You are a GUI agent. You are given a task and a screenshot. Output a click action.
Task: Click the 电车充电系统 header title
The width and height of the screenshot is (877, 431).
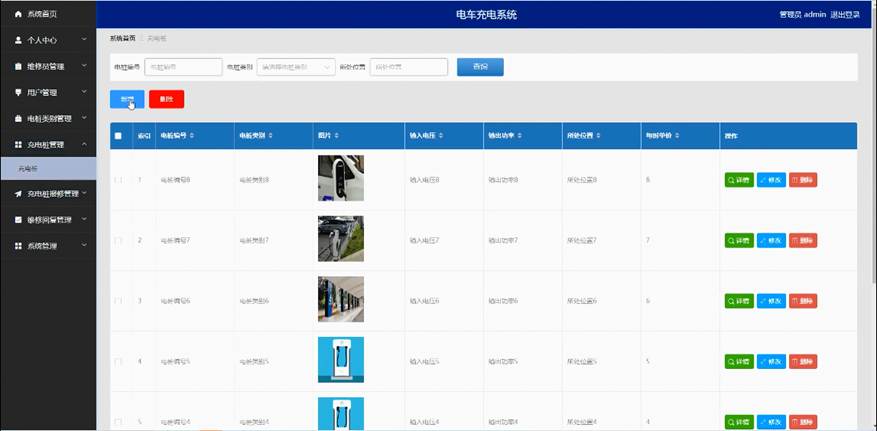[x=486, y=15]
